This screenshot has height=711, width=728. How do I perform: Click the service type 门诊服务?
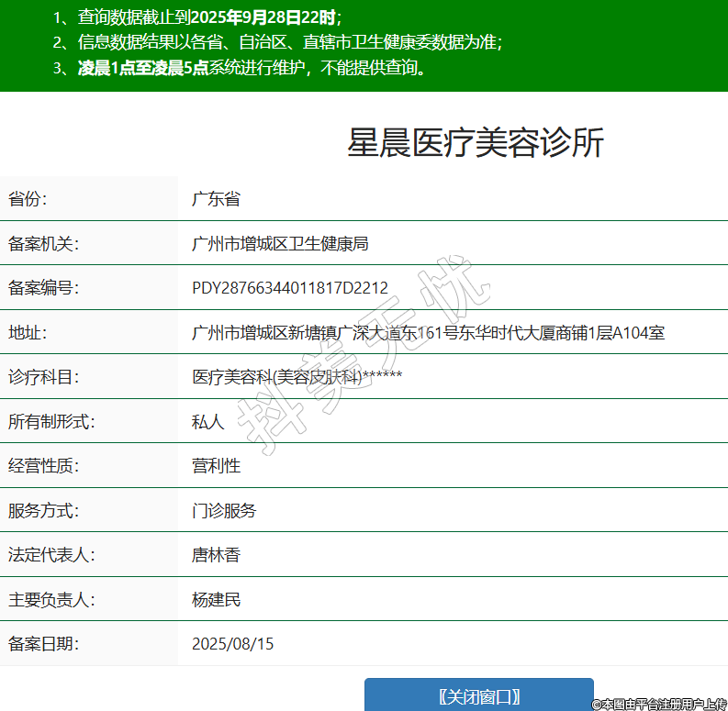(x=224, y=510)
